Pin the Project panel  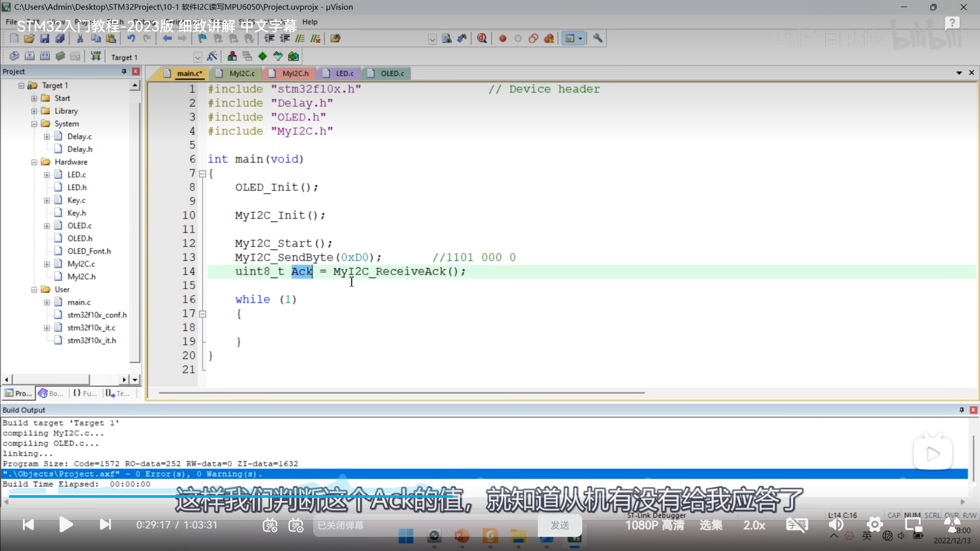[x=124, y=72]
